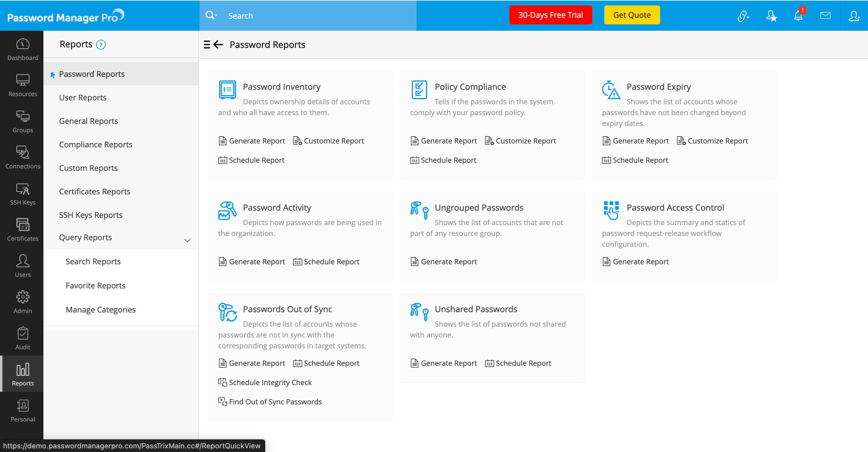Screen dimensions: 868x452
Task: Open the mail envelope icon
Action: 825,15
